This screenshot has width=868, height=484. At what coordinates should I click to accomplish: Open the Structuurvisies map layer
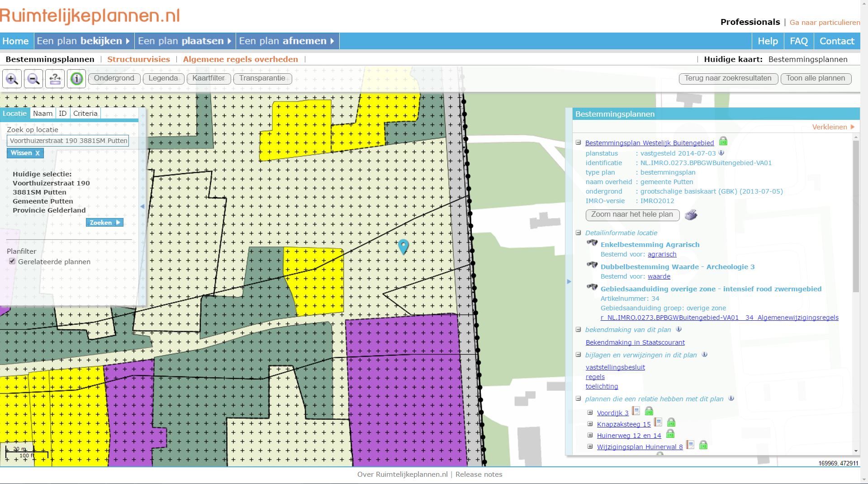pyautogui.click(x=139, y=59)
